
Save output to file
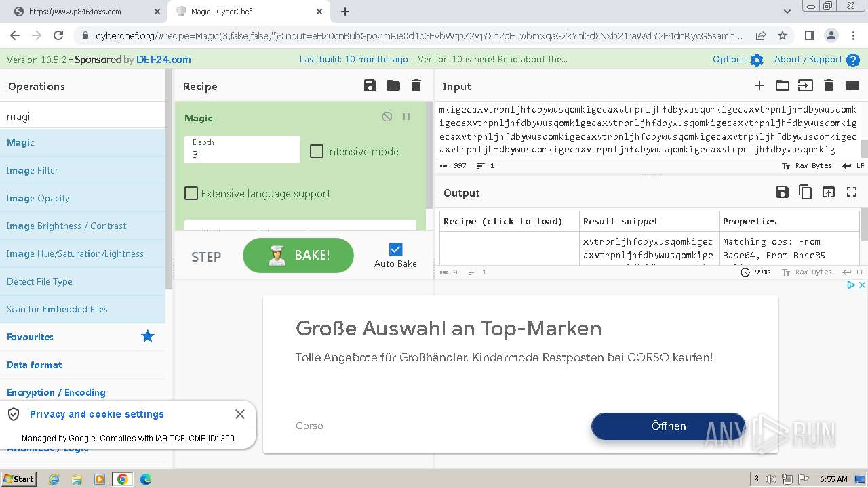[x=782, y=192]
